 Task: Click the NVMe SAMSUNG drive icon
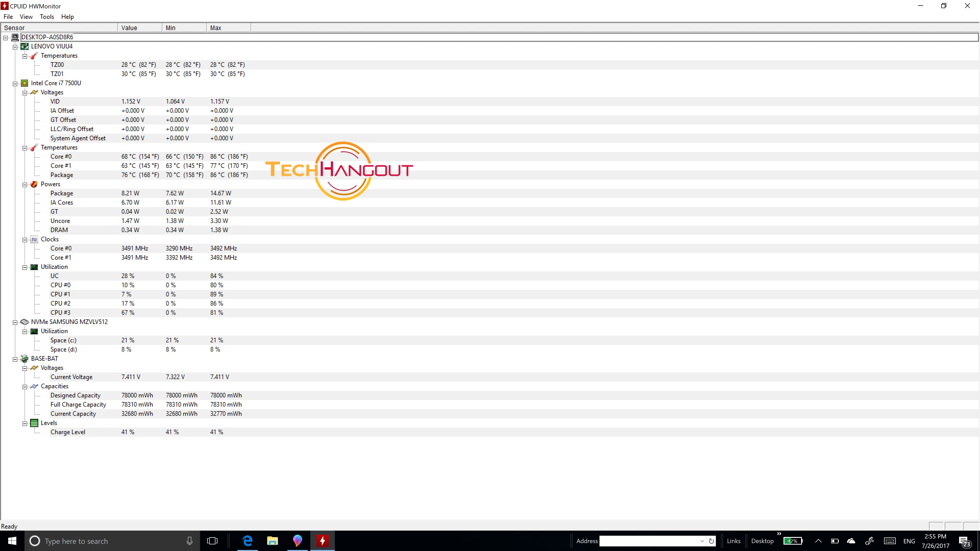[x=24, y=322]
